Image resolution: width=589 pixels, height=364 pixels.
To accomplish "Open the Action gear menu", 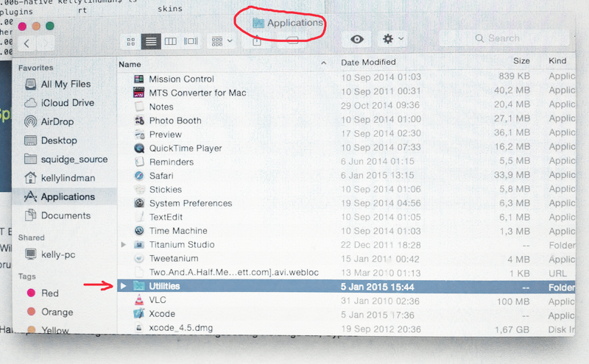I will coord(392,39).
